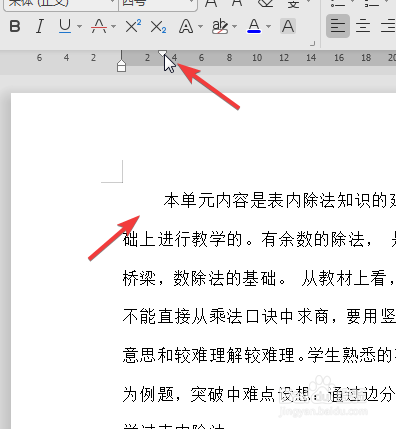The width and height of the screenshot is (396, 429).
Task: Open highlight color dropdown arrow
Action: coord(235,26)
